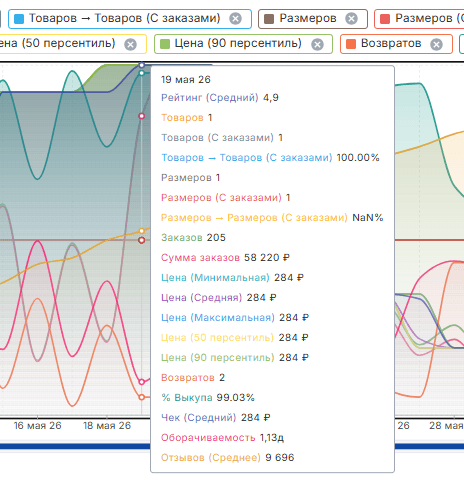Remove the Возвратов series chip
Viewport: 464px width, 489px height.
coord(436,44)
